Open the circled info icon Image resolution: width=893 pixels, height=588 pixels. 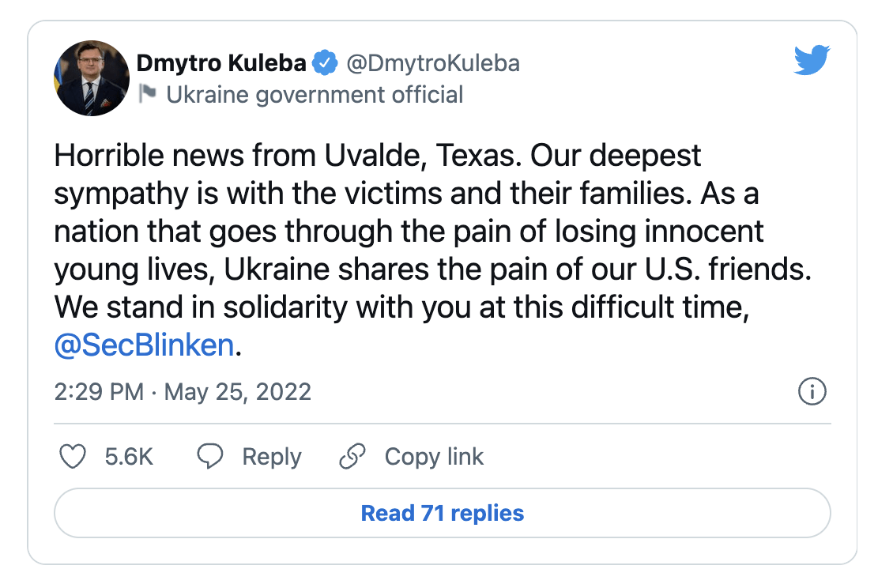click(812, 391)
